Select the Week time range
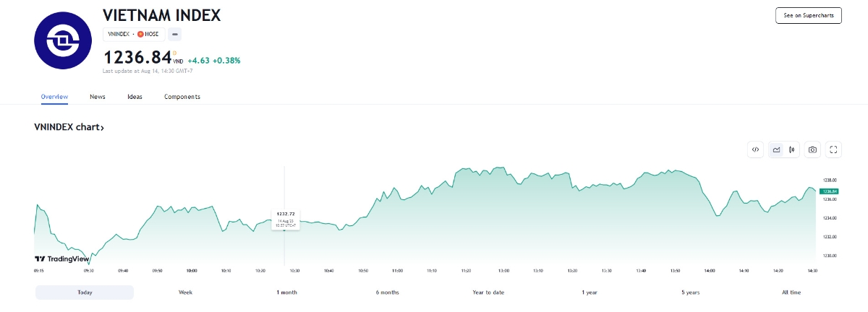 pyautogui.click(x=185, y=292)
